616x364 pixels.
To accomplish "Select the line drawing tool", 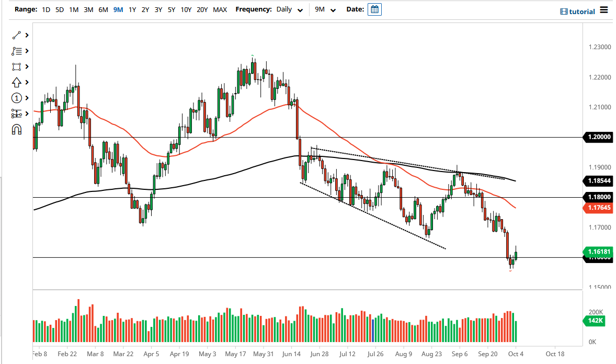I will pos(17,36).
